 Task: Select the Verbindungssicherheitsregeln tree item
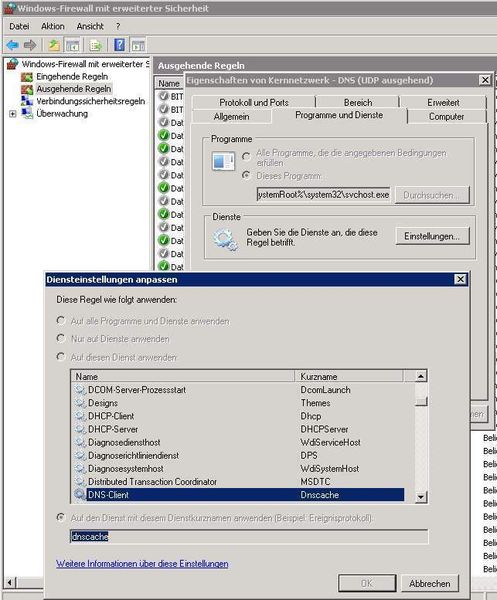coord(91,101)
